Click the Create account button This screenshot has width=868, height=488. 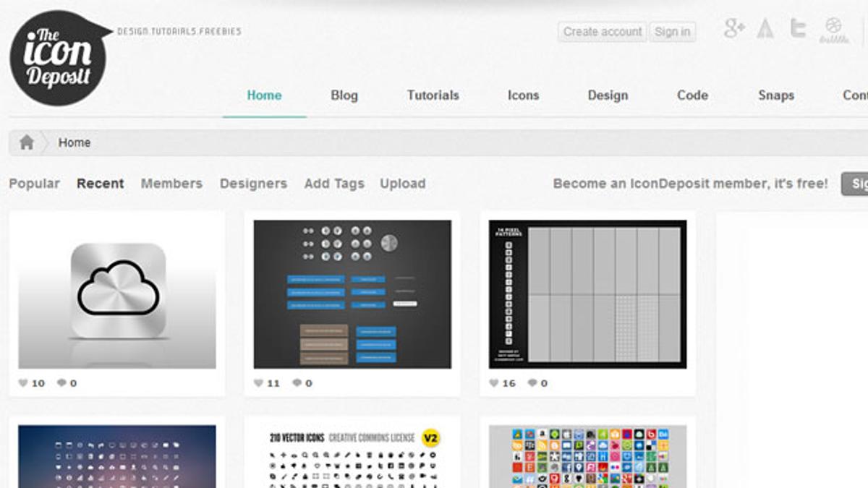point(602,32)
